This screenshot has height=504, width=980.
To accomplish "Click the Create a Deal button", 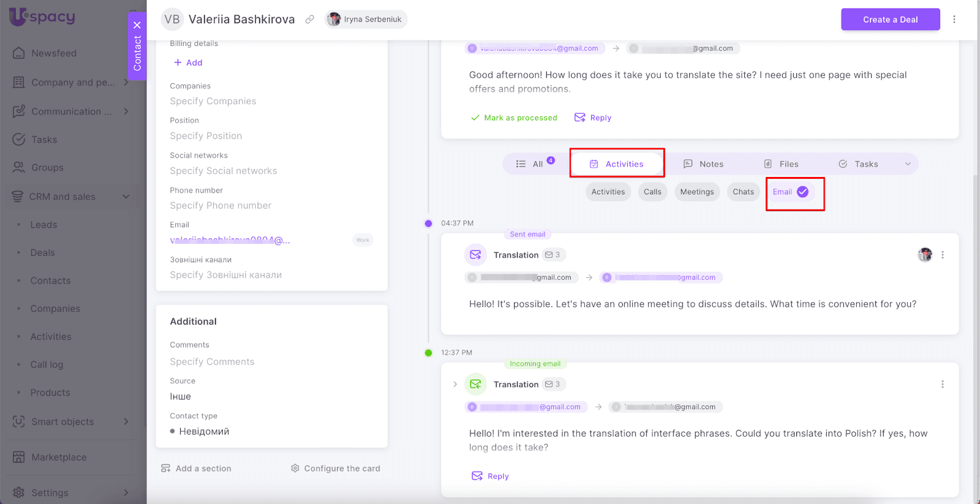I will point(890,20).
